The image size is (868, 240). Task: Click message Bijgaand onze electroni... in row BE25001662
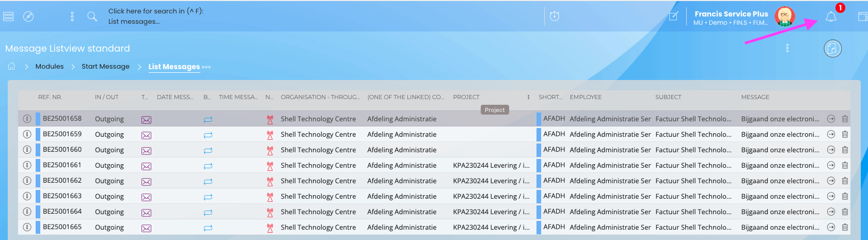tap(780, 181)
